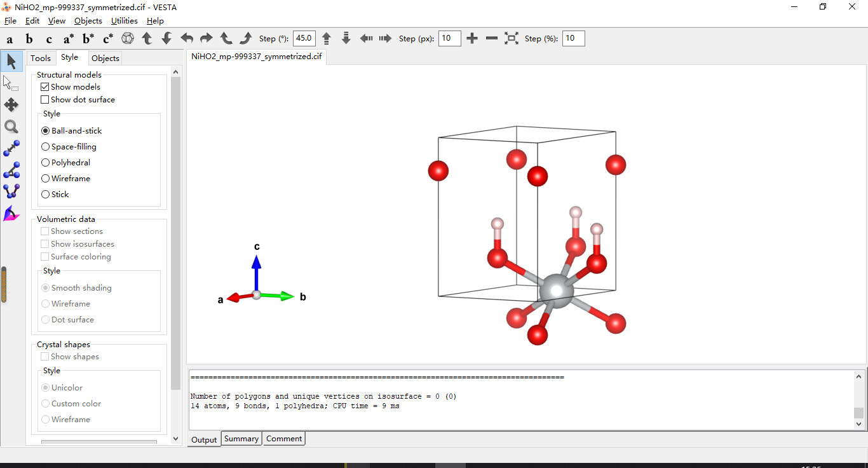The height and width of the screenshot is (468, 868).
Task: Click the Step percent input field
Action: pyautogui.click(x=574, y=38)
